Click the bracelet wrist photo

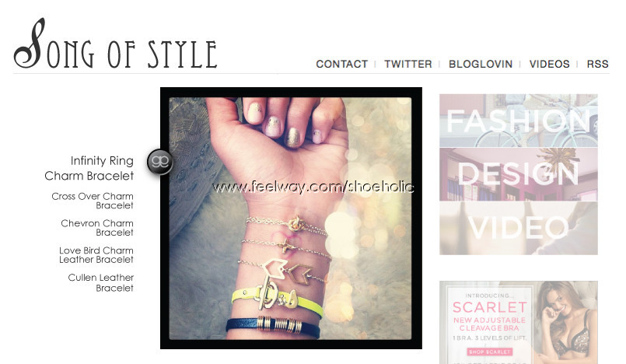[291, 218]
